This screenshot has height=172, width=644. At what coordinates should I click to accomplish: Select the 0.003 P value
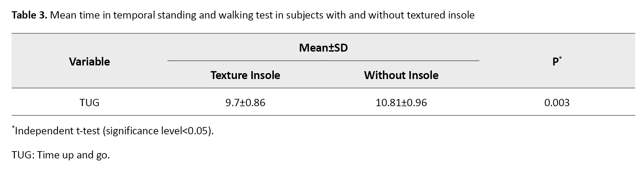click(x=557, y=103)
